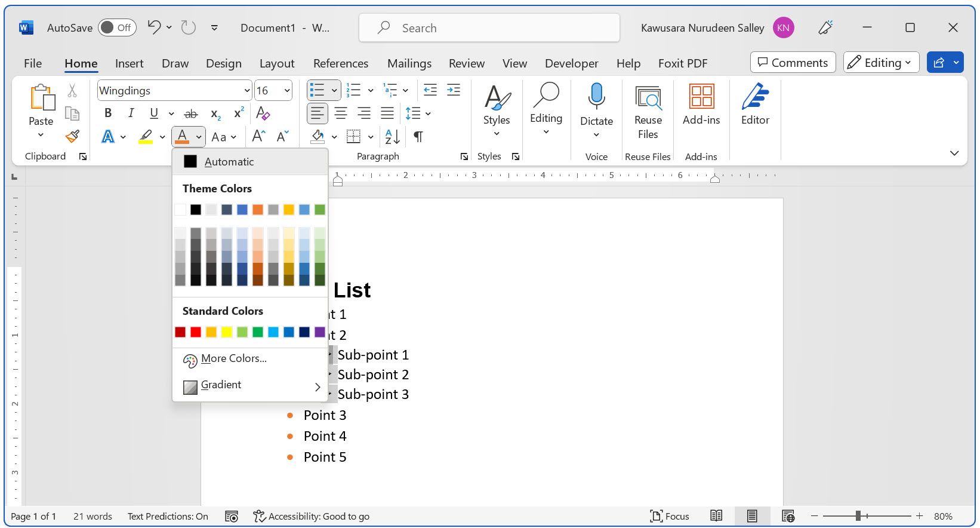The width and height of the screenshot is (980, 528).
Task: Apply Superscript formatting
Action: [239, 113]
